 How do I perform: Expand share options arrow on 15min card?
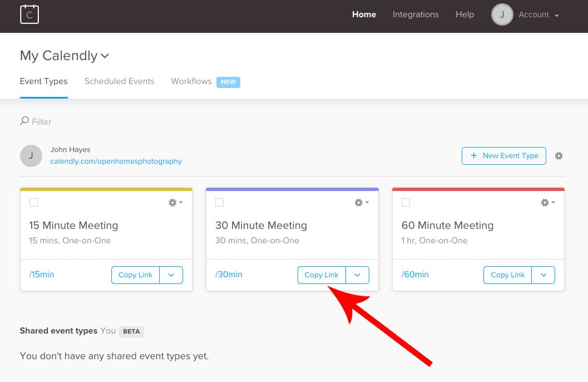171,275
